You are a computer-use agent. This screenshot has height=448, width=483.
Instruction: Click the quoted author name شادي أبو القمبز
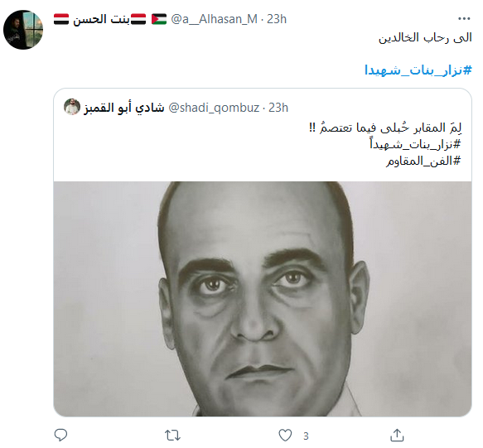click(x=123, y=108)
